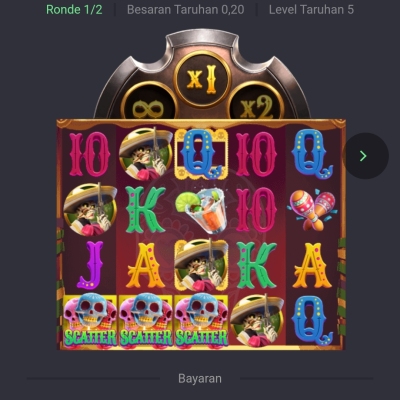The image size is (400, 400).
Task: Click the infinity multiplier badge
Action: [x=148, y=103]
